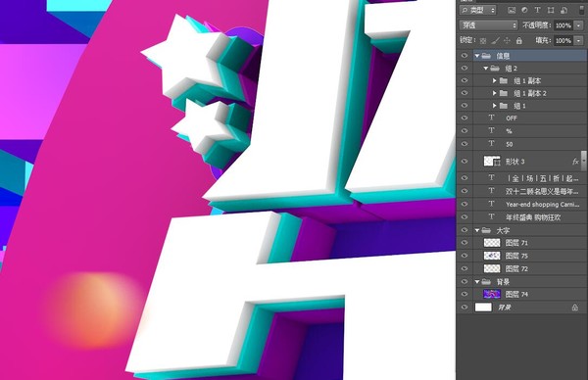
Task: Filter layers by adjustment layer type
Action: coord(524,10)
